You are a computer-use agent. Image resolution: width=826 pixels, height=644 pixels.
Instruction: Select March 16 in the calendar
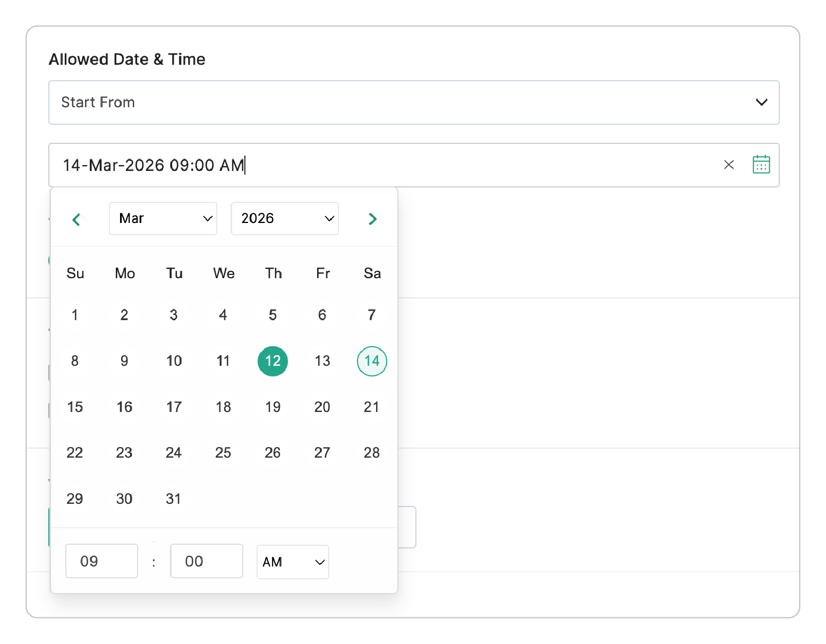[124, 407]
